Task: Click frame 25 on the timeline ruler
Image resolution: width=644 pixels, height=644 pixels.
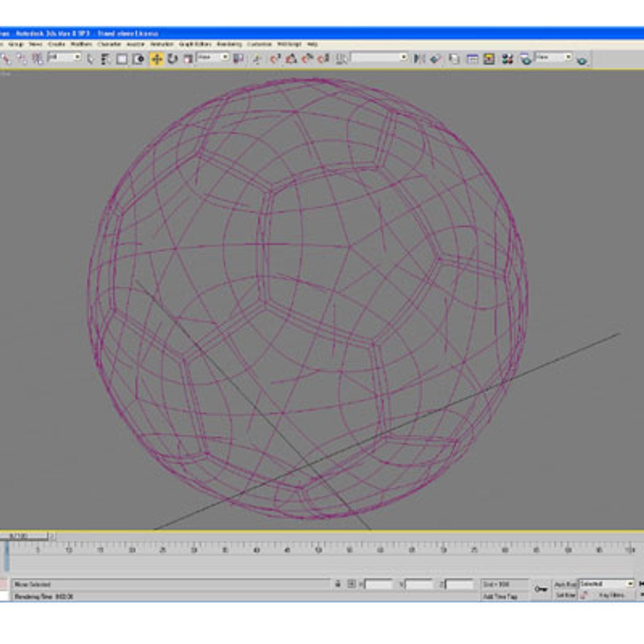Action: pos(163,550)
